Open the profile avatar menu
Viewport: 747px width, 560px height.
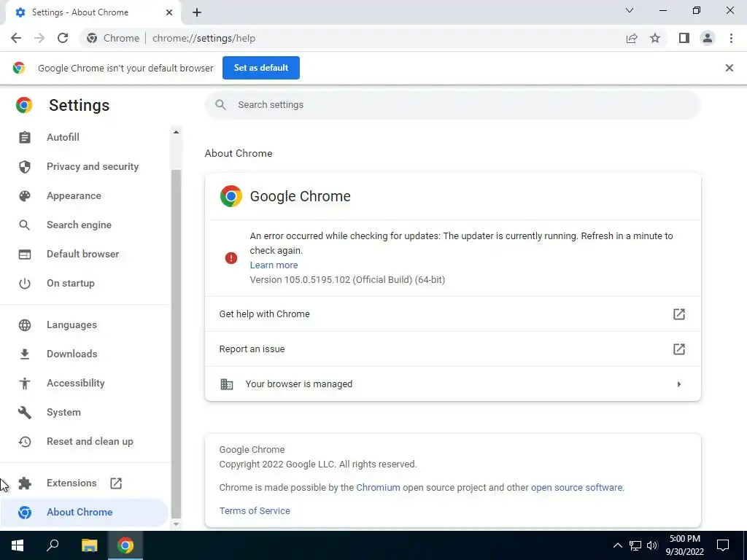click(x=708, y=38)
